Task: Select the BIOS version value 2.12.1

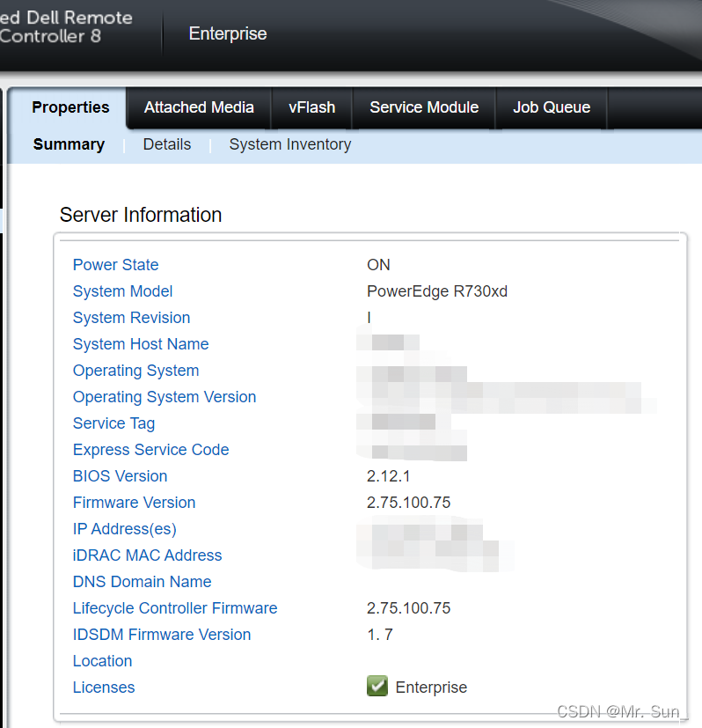Action: pyautogui.click(x=388, y=476)
